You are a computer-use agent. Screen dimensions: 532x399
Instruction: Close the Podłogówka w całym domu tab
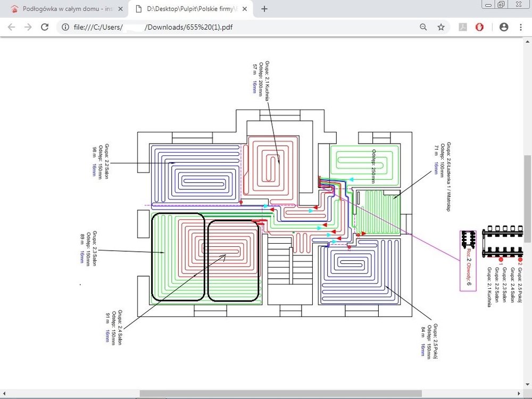[121, 9]
